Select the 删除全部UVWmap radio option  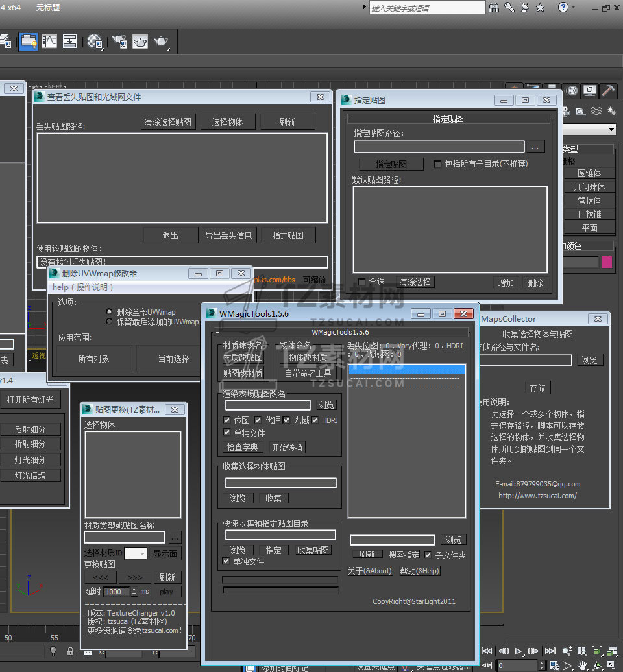pos(109,311)
